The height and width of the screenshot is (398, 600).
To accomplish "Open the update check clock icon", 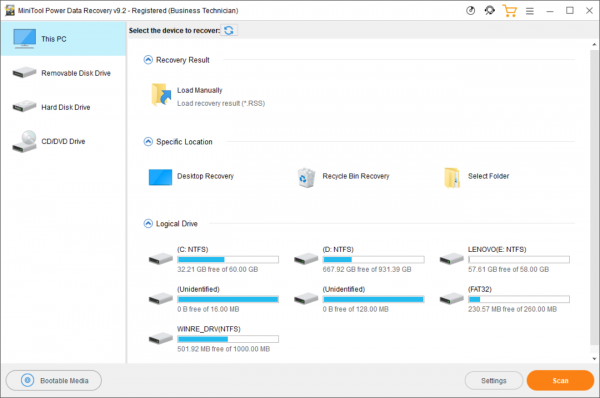I will pos(470,11).
